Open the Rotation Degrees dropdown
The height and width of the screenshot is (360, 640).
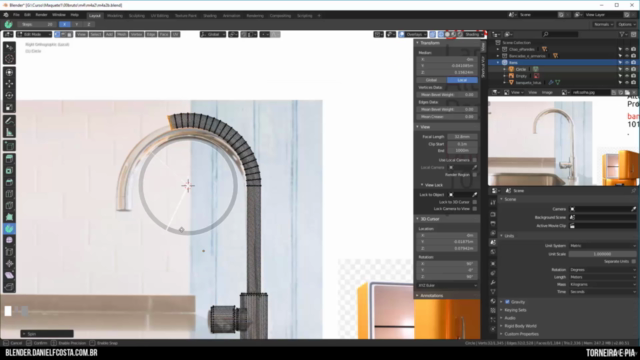pyautogui.click(x=602, y=270)
